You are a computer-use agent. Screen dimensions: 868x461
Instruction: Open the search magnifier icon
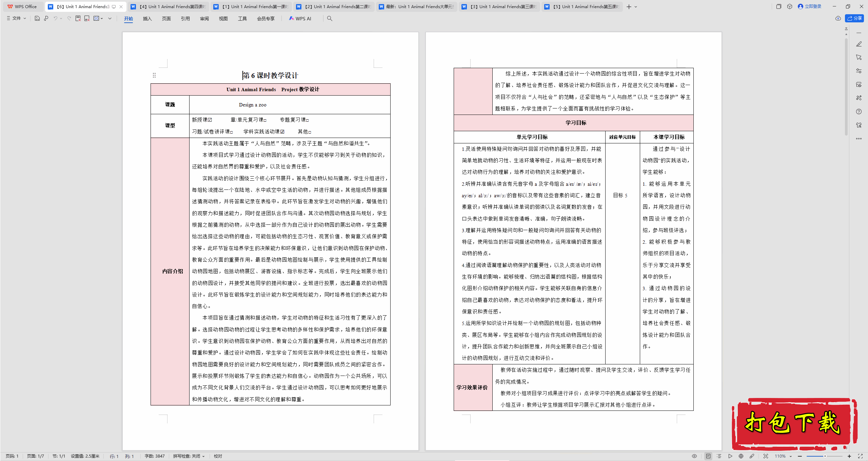pyautogui.click(x=330, y=18)
